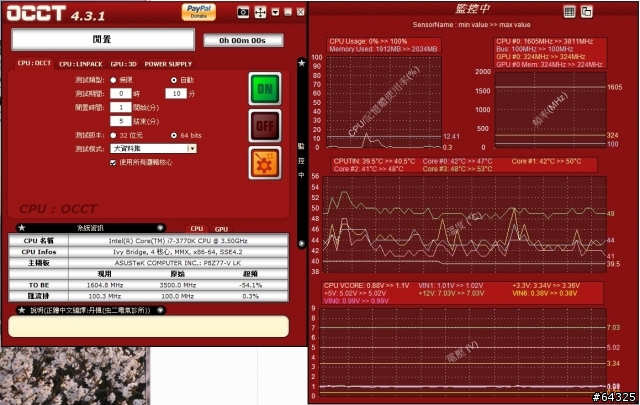Open the CPU : LINPACK tab

point(80,64)
